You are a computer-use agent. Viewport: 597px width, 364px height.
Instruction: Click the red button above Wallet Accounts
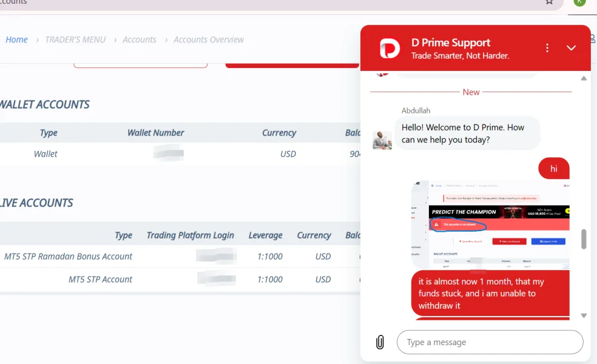(292, 66)
